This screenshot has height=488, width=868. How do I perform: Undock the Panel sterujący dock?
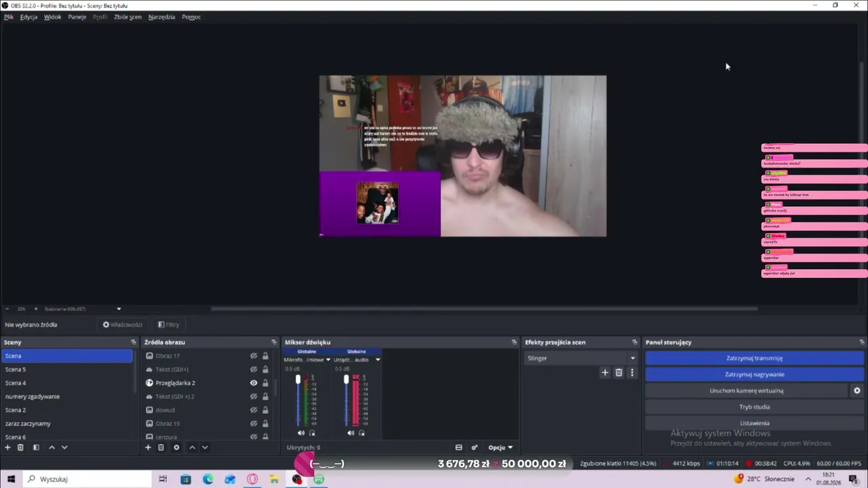[862, 342]
